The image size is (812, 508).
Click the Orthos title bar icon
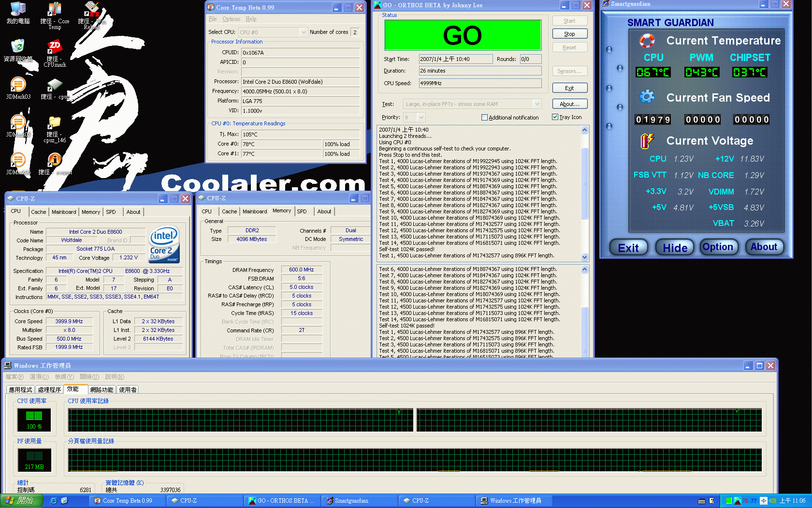tap(377, 5)
